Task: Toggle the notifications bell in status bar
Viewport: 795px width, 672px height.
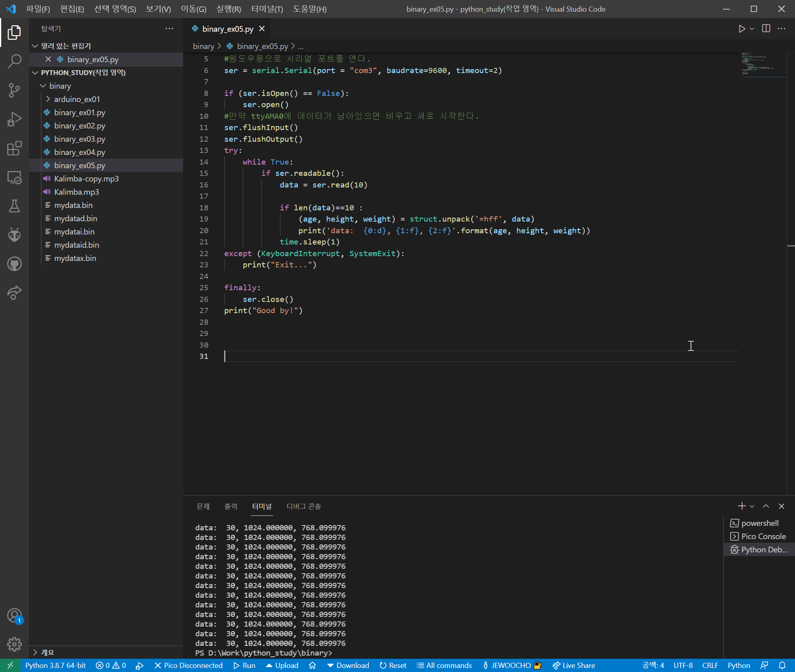Action: click(x=782, y=665)
